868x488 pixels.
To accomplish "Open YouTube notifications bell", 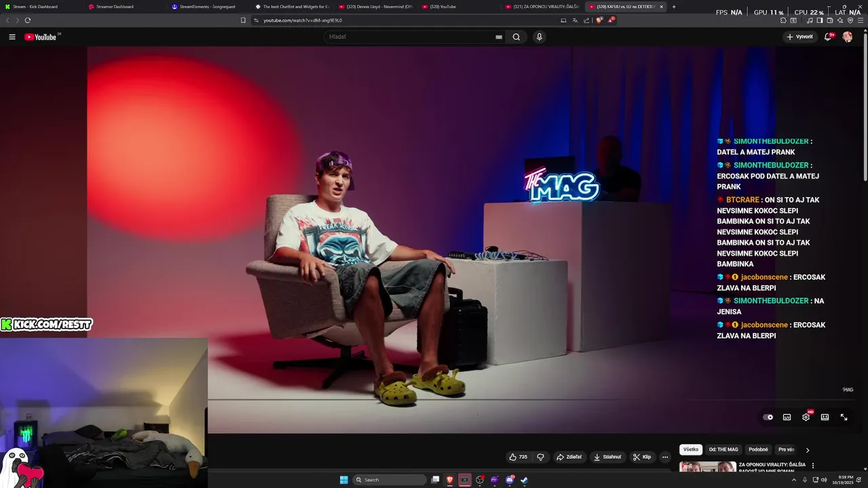I will 828,37.
